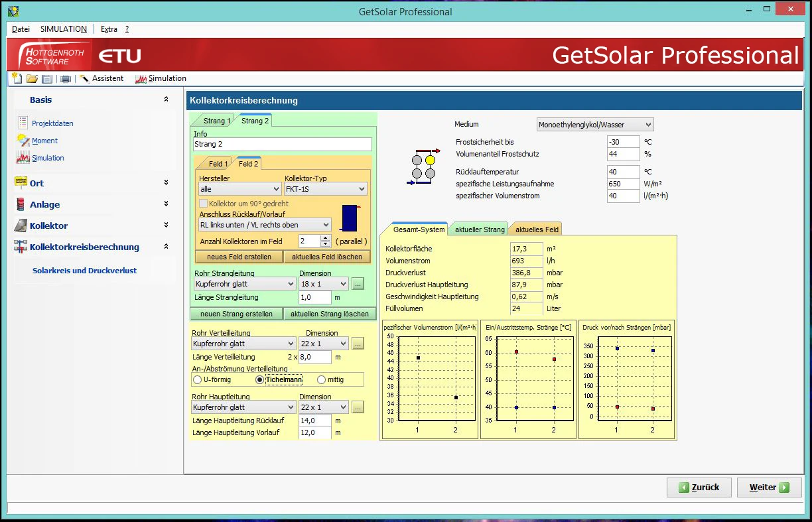Open the Moment weather entry in the sidebar
The image size is (812, 522).
pyautogui.click(x=44, y=141)
